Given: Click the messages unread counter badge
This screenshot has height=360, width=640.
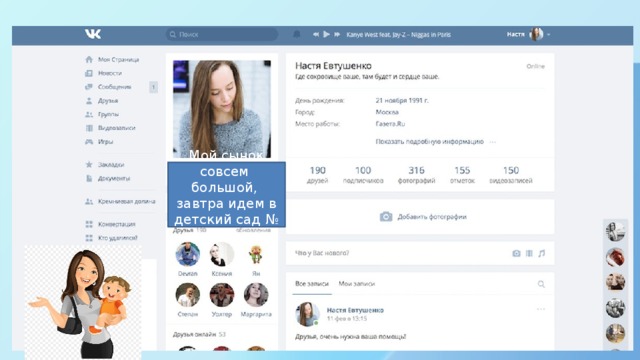Looking at the screenshot, I should pos(153,87).
